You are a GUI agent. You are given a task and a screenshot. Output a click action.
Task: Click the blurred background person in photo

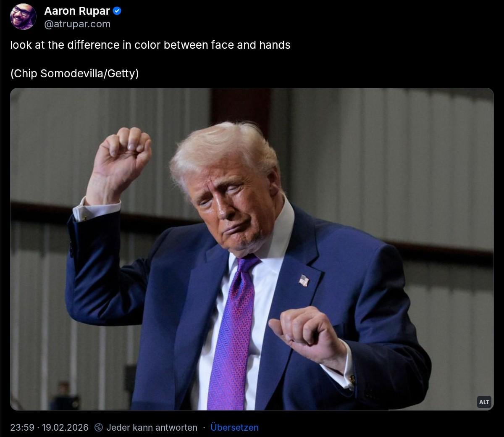[x=64, y=395]
